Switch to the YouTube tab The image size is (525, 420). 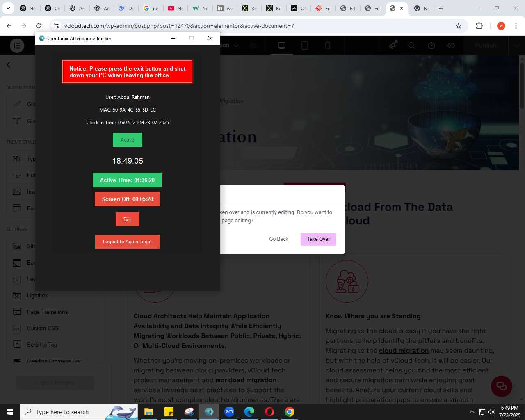coord(176,8)
